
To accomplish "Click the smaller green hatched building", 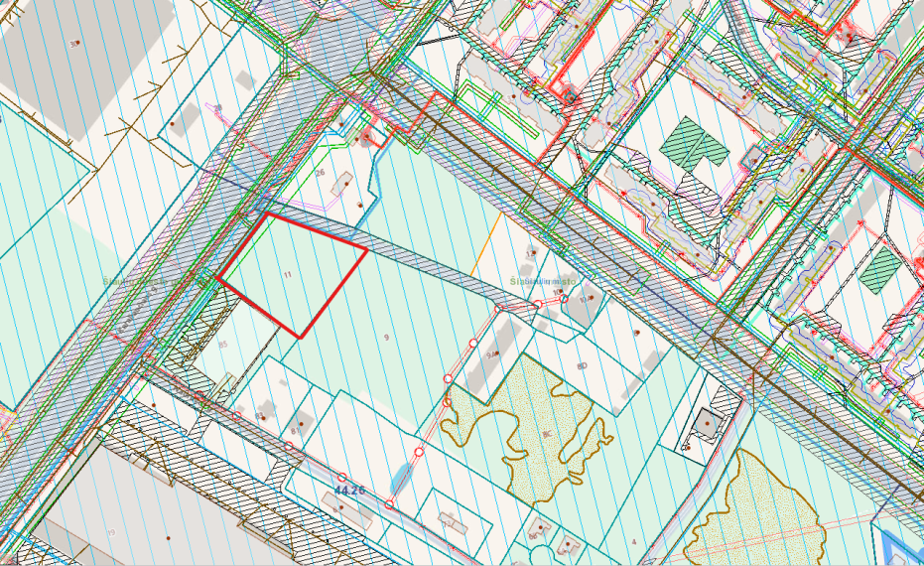I will point(881,270).
